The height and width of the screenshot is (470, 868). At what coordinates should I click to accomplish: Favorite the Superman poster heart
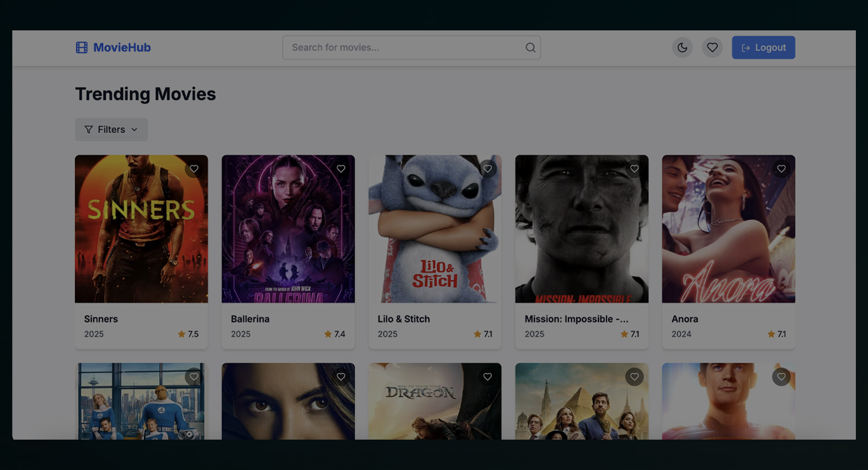click(781, 377)
